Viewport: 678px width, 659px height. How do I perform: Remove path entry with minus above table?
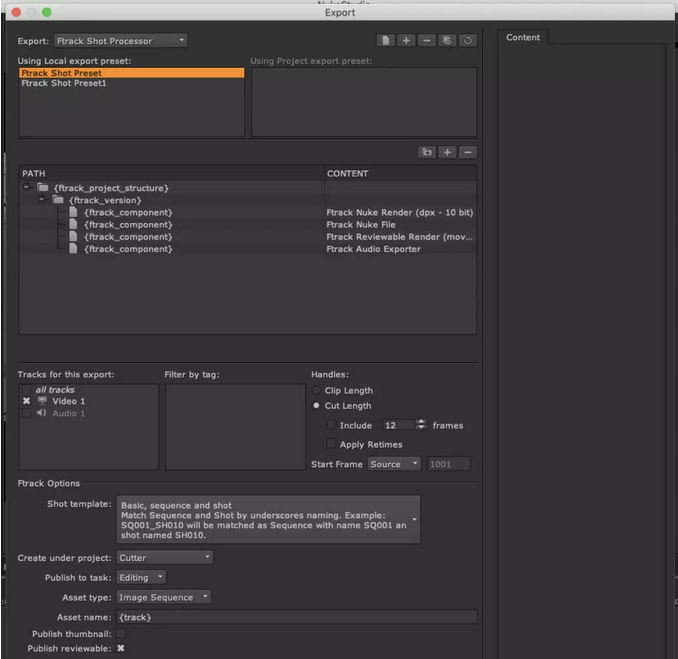[x=468, y=152]
